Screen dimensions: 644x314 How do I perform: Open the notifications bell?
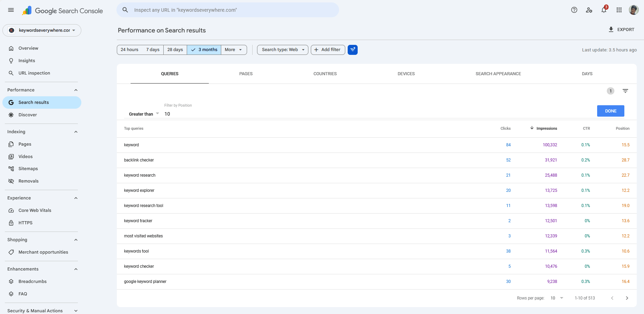[x=604, y=10]
